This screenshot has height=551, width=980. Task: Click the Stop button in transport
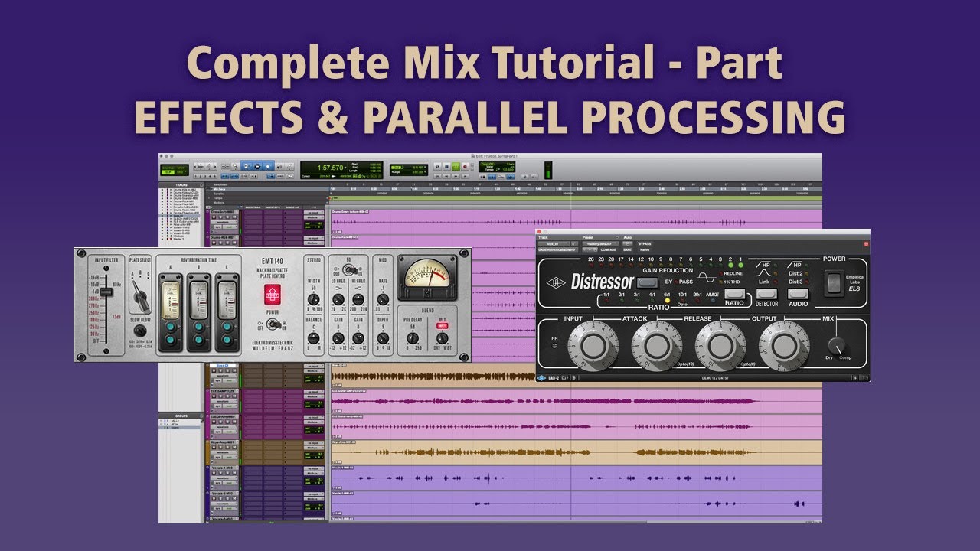[446, 166]
